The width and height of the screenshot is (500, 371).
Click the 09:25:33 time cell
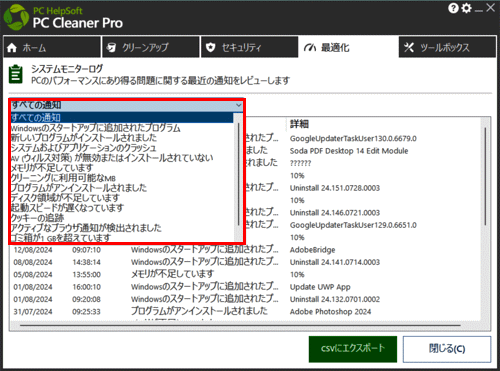pyautogui.click(x=86, y=311)
